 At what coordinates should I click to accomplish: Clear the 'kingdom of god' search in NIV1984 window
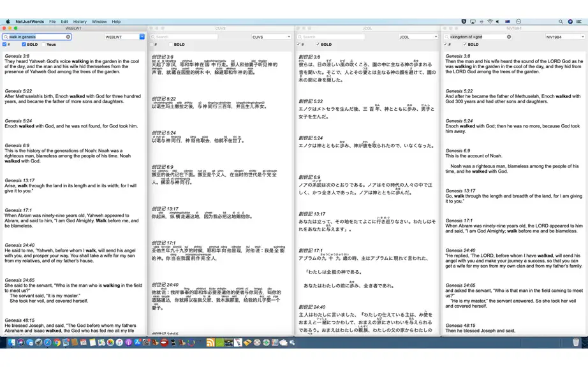click(509, 37)
